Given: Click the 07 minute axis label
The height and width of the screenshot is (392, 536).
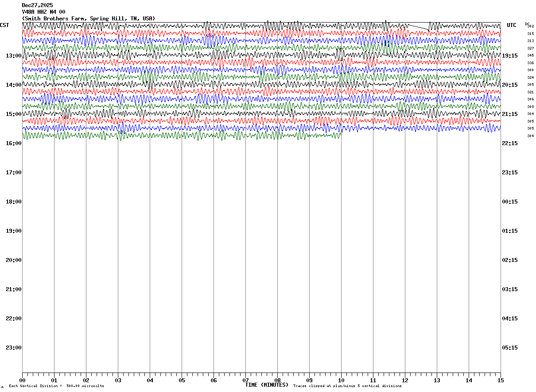Looking at the screenshot, I should [x=245, y=380].
